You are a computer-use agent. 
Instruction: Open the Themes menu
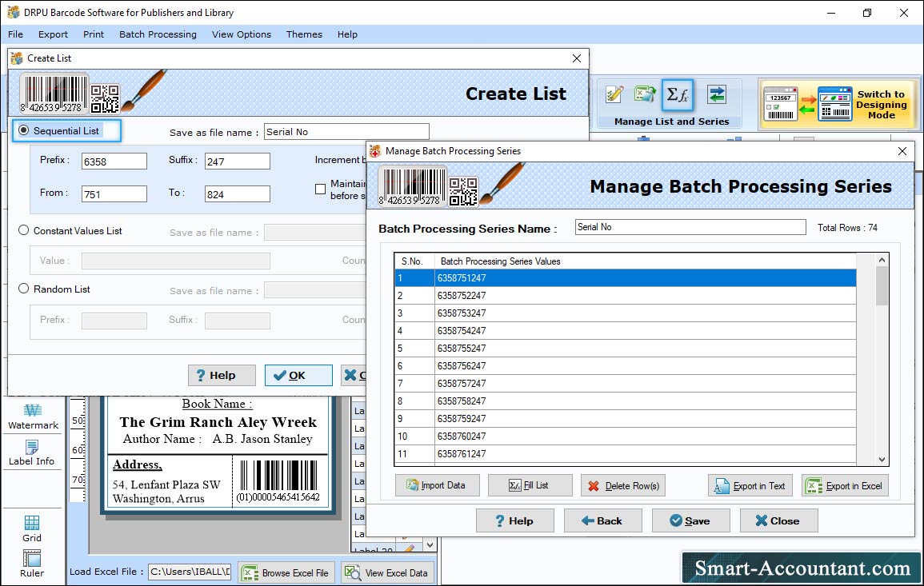tap(304, 34)
